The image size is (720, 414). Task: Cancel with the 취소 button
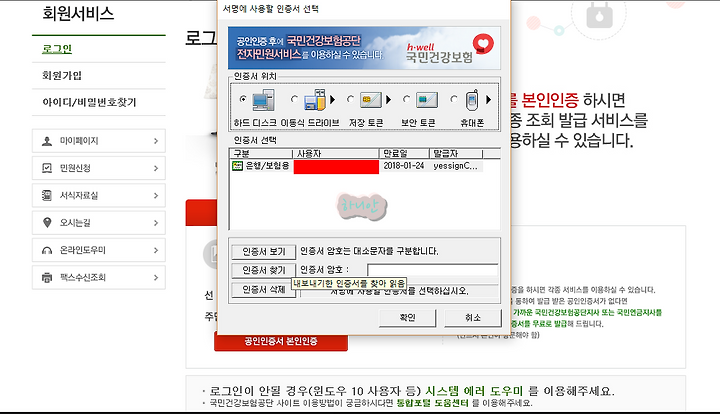click(x=472, y=318)
